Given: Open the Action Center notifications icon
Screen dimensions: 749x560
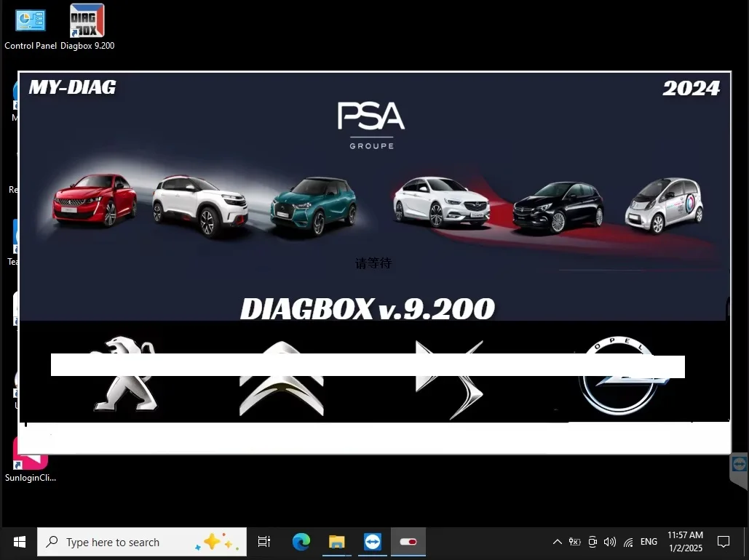Looking at the screenshot, I should [x=724, y=542].
